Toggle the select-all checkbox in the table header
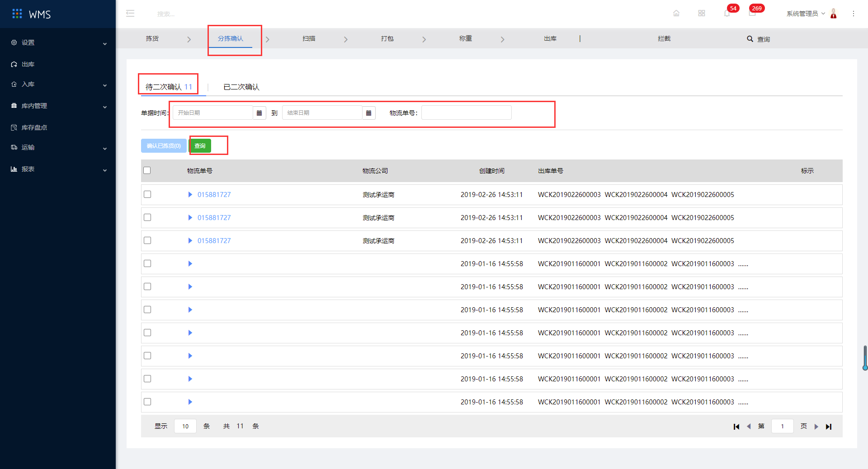 pos(147,170)
